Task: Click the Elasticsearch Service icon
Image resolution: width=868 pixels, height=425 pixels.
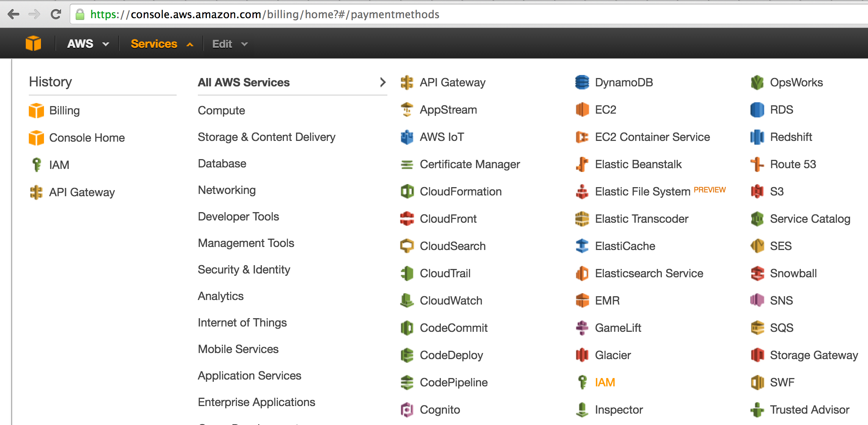Action: tap(582, 273)
